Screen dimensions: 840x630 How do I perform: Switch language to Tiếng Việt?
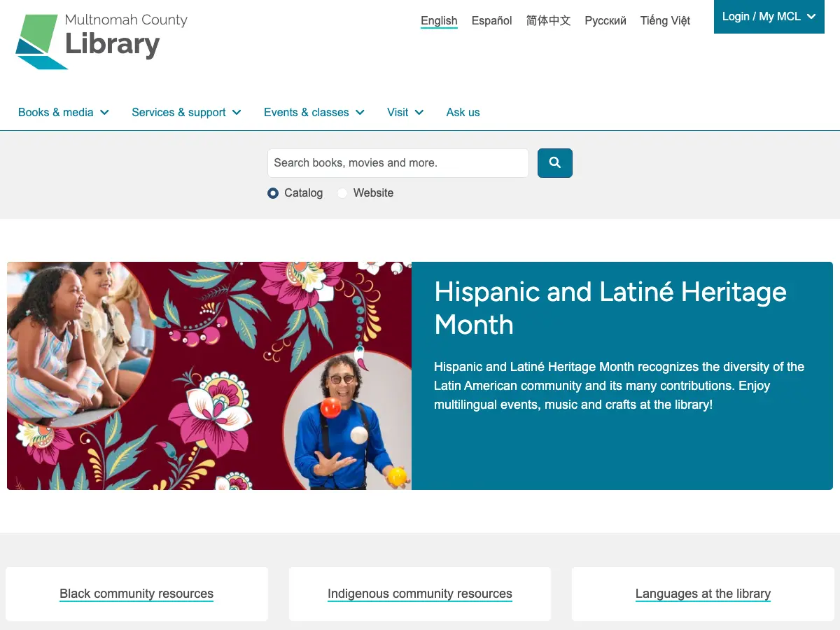[666, 21]
